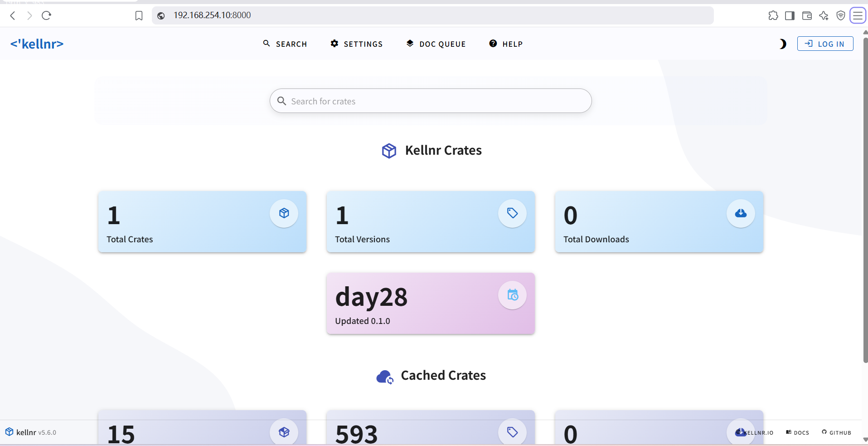Focus the Search for crates field
Image resolution: width=868 pixels, height=446 pixels.
point(431,101)
